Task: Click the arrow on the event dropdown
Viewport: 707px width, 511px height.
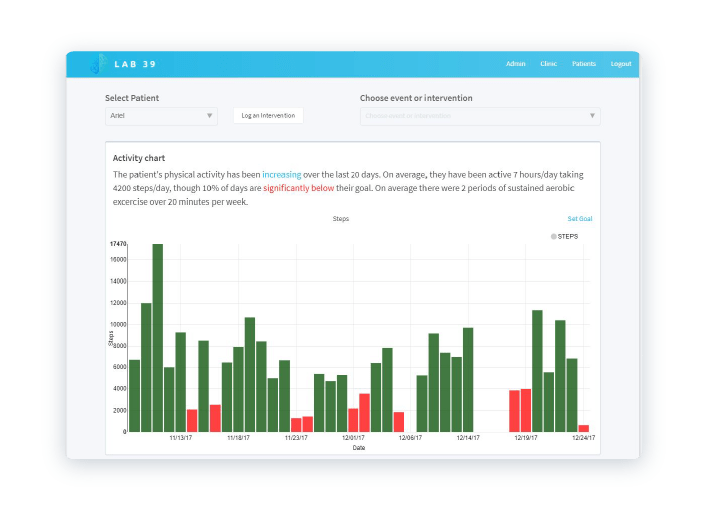Action: (593, 116)
